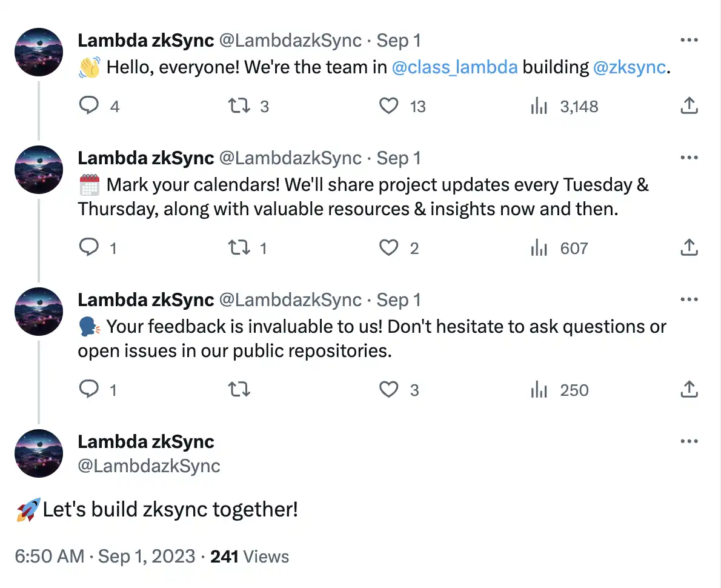Screen dimensions: 721x588
Task: Like the 'Hello, everyone!' tweet
Action: [388, 107]
